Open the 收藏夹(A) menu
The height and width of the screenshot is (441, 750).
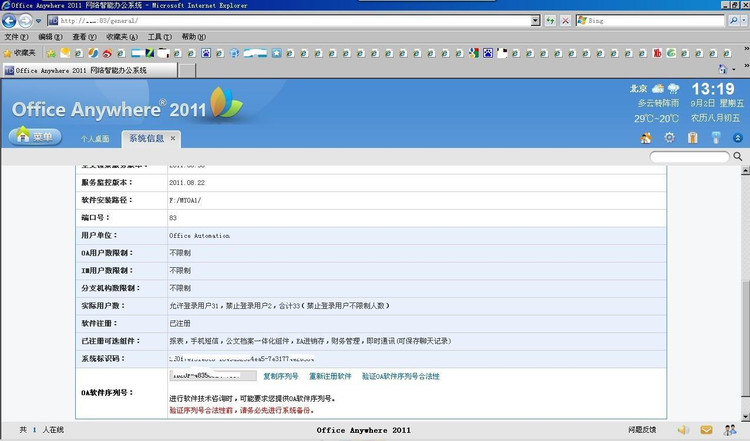pyautogui.click(x=122, y=37)
